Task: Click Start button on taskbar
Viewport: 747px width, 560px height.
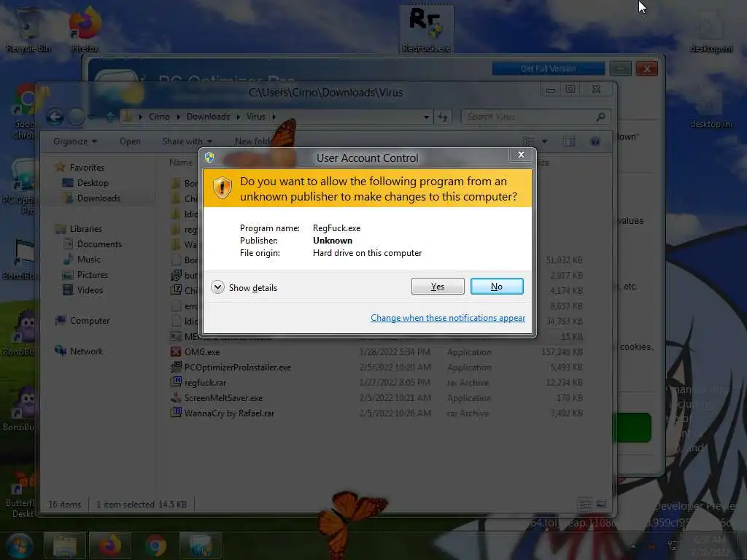Action: [x=19, y=545]
